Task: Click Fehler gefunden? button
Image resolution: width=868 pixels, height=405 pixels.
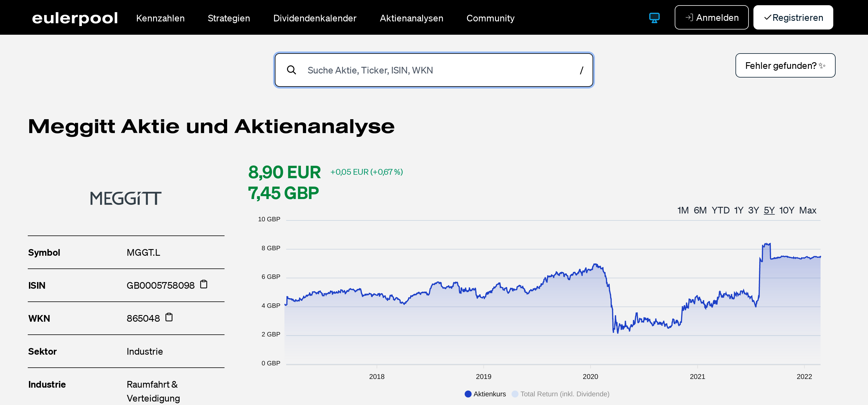Action: pos(785,65)
